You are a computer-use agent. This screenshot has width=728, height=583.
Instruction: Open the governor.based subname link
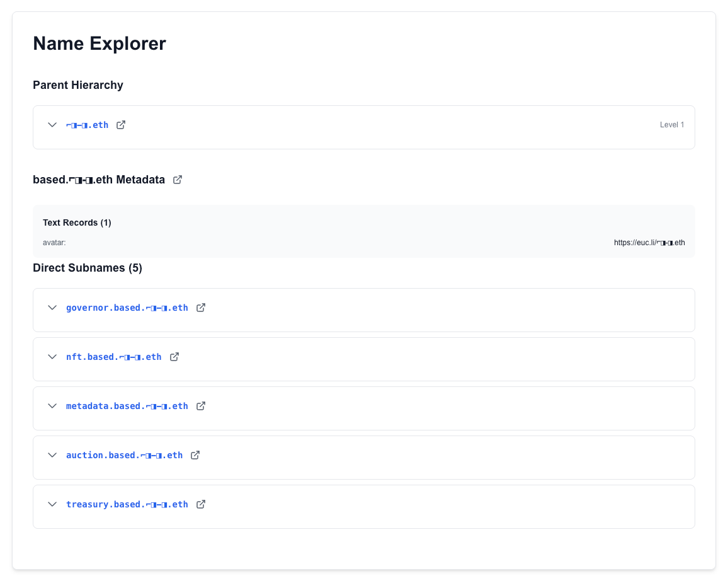[x=127, y=308]
